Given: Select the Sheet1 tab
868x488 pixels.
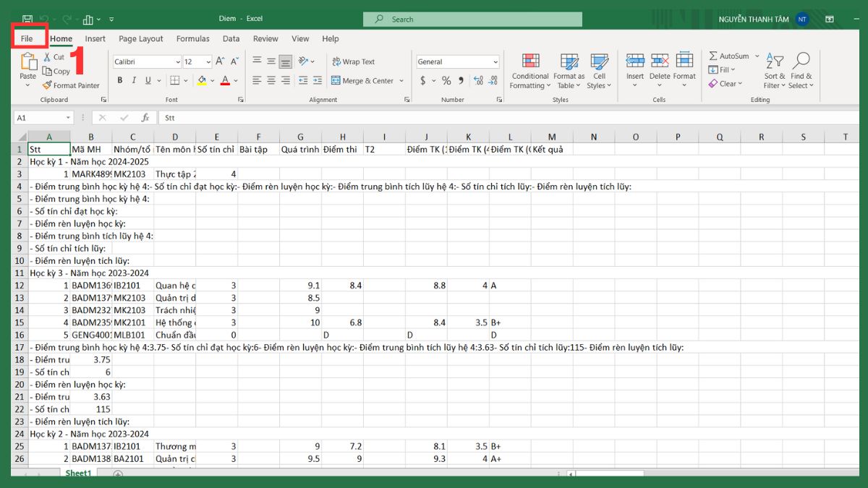Looking at the screenshot, I should (78, 473).
